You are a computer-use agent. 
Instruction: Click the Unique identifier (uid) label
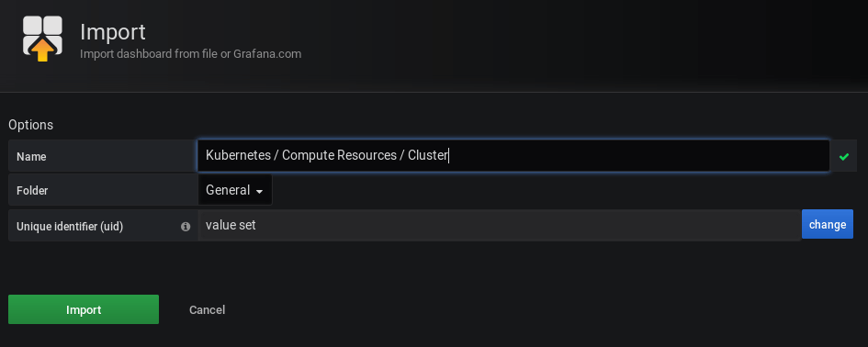click(x=70, y=227)
